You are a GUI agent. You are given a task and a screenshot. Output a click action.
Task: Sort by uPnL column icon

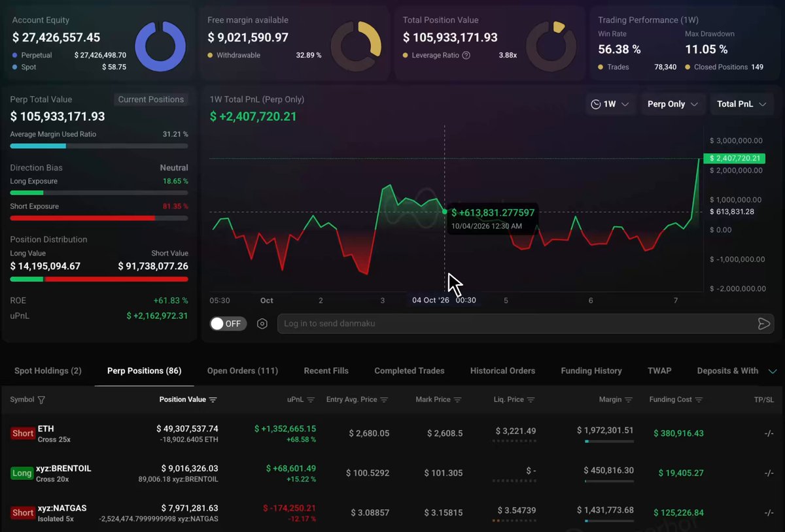[x=311, y=400]
